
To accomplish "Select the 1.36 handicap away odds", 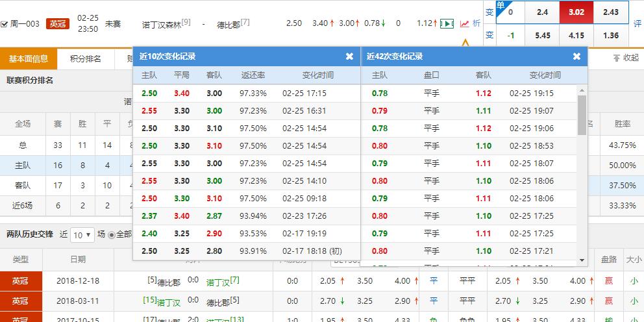I will click(611, 36).
